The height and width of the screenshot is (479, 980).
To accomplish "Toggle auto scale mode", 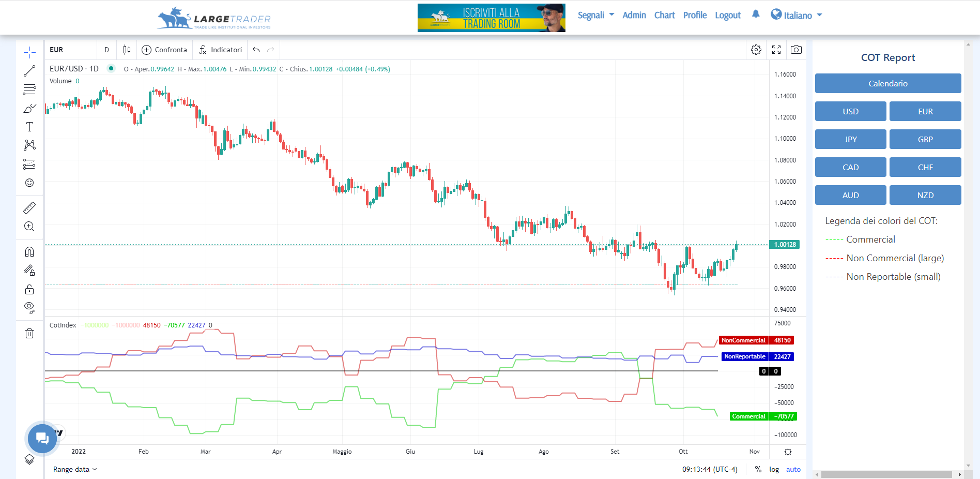I will click(793, 469).
